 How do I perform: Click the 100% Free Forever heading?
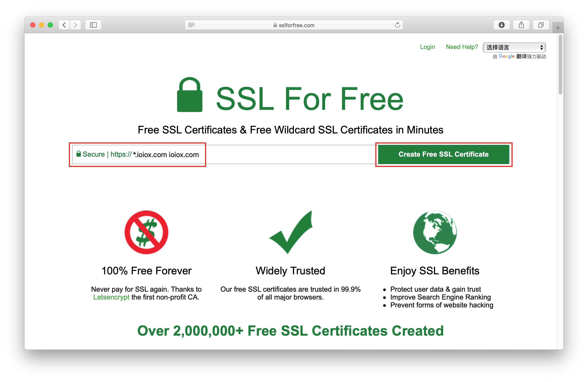click(146, 271)
